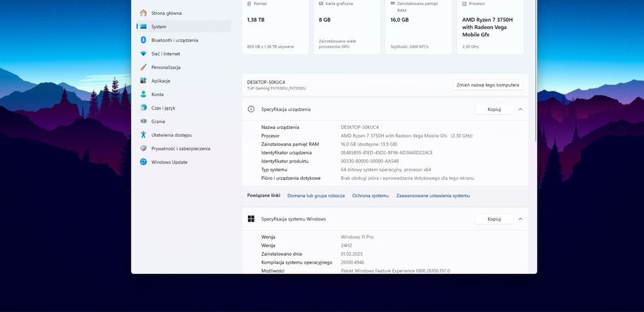This screenshot has width=644, height=312.
Task: Click the System monitor icon in sidebar
Action: coord(144,26)
